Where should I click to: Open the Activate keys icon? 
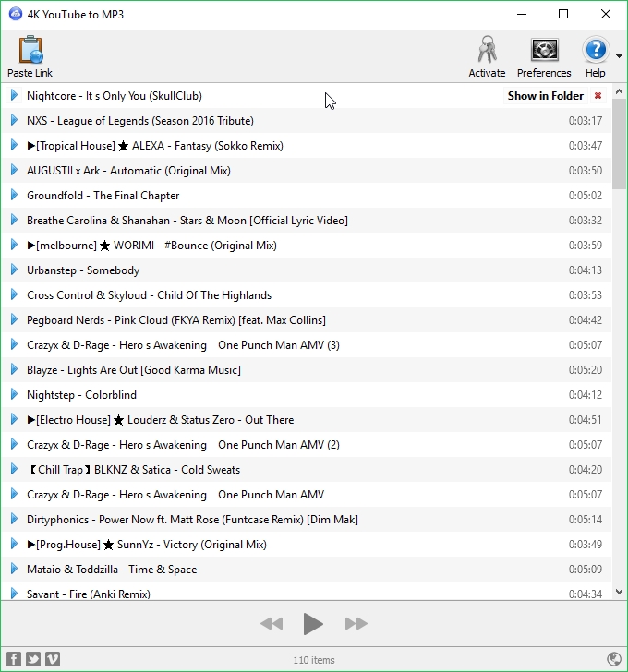(487, 50)
